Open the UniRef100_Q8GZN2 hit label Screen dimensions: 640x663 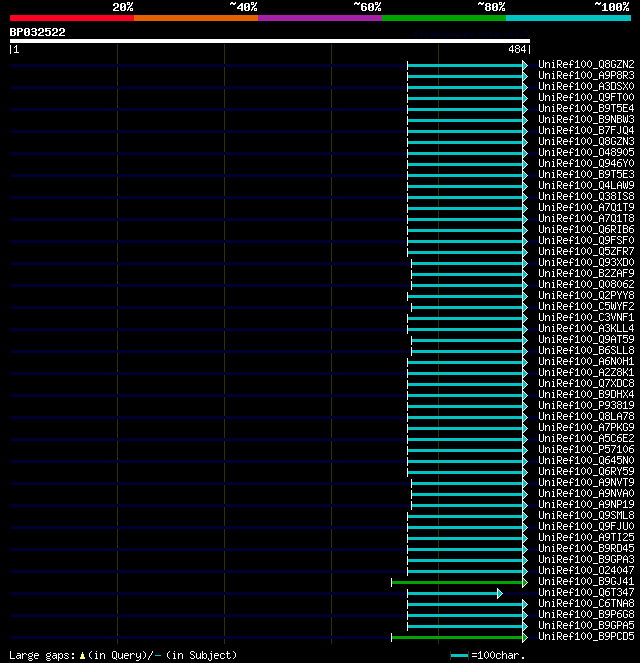(586, 64)
